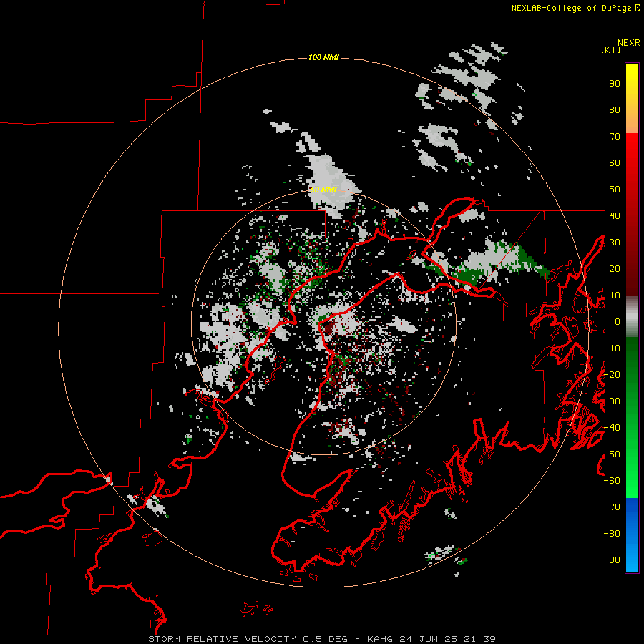Select the -90 scale value

[x=612, y=560]
